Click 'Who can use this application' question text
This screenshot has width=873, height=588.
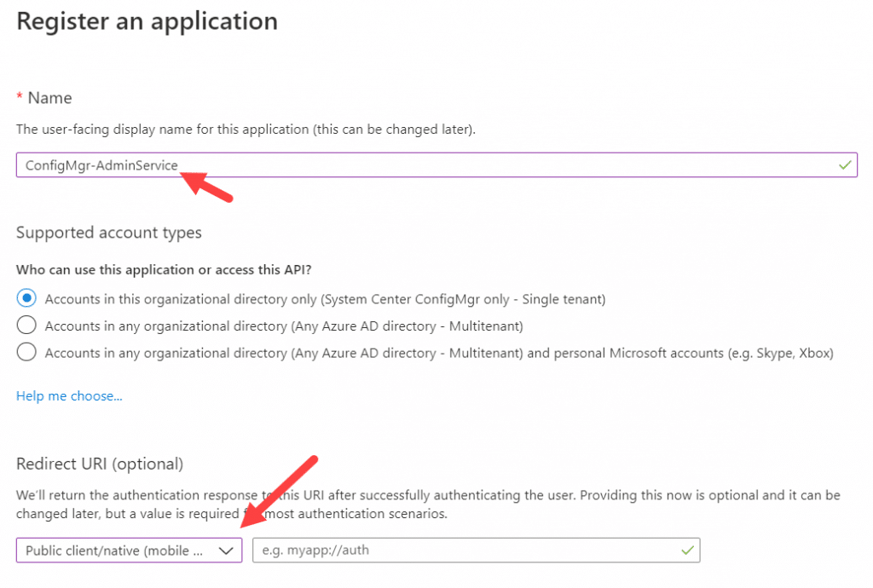click(164, 270)
